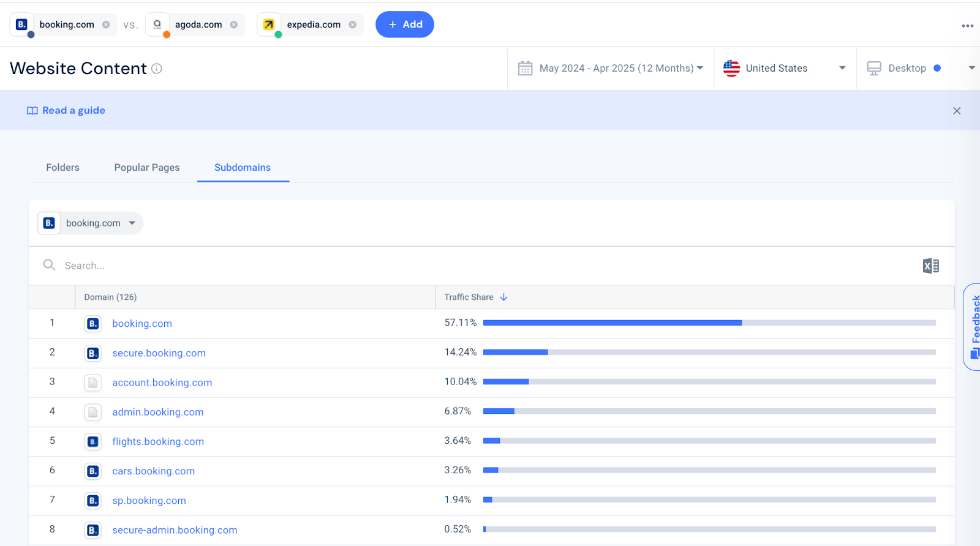Export table to Excel icon
Screen dimensions: 980x546
931,266
